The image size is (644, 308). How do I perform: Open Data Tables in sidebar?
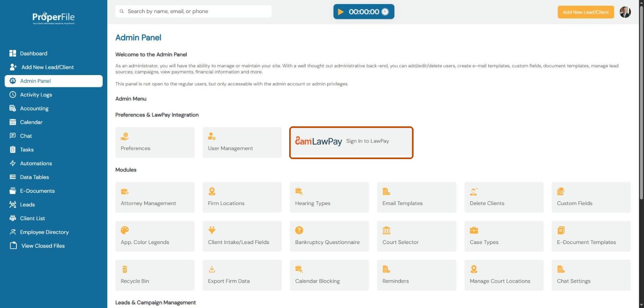tap(53, 177)
